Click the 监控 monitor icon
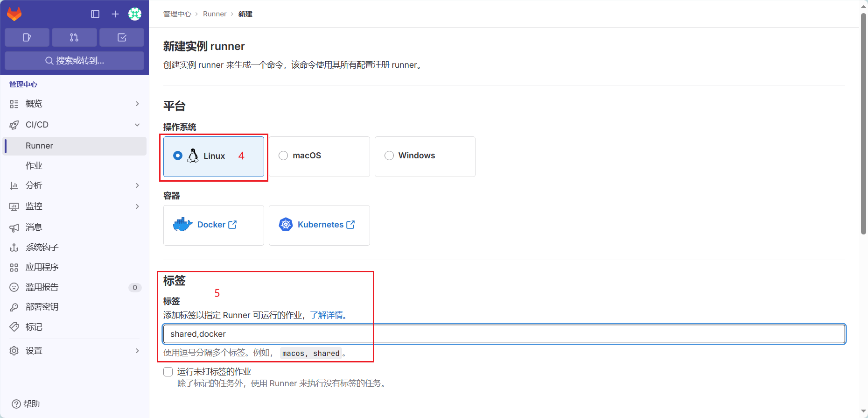 (14, 206)
